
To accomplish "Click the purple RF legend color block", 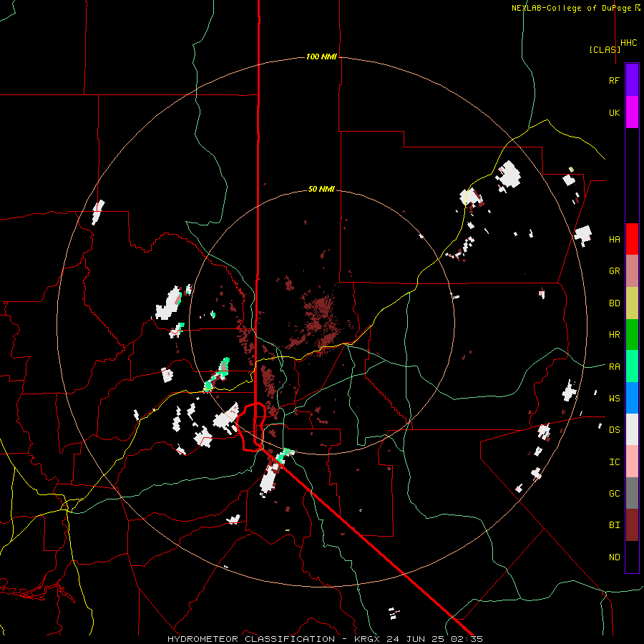I will tap(632, 80).
